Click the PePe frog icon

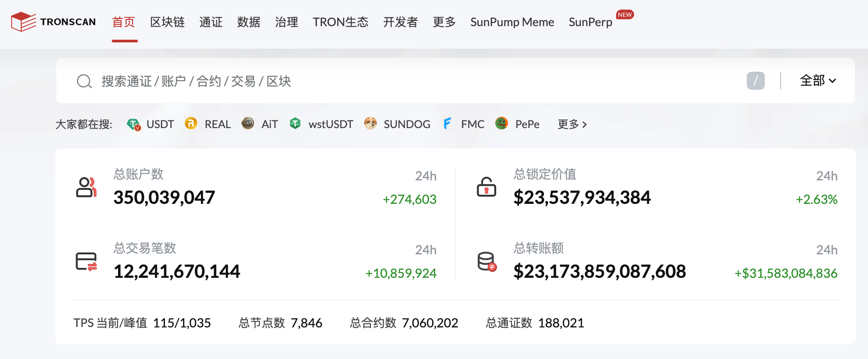(x=502, y=124)
